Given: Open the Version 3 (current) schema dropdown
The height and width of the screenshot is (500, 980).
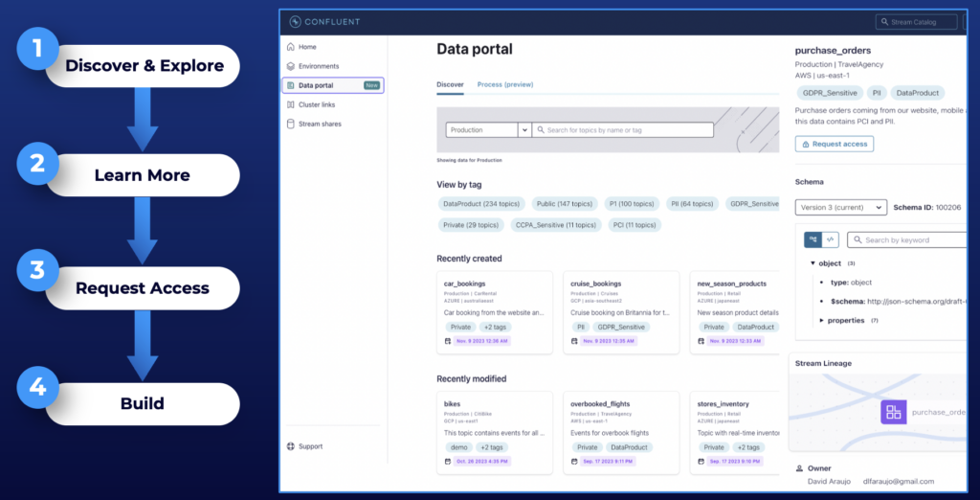Looking at the screenshot, I should [x=840, y=207].
